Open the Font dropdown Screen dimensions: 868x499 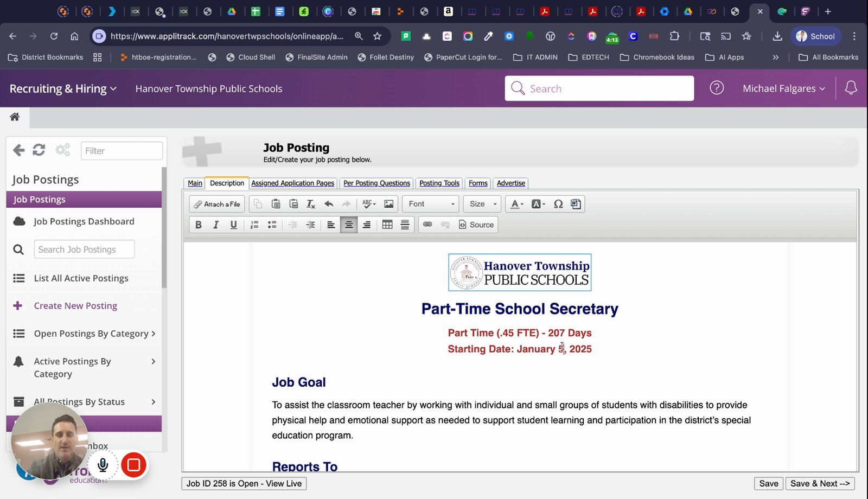(431, 204)
